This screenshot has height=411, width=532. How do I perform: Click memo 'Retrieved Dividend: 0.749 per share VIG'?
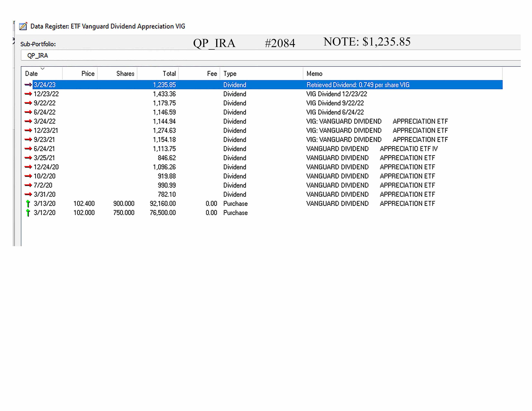pos(358,85)
